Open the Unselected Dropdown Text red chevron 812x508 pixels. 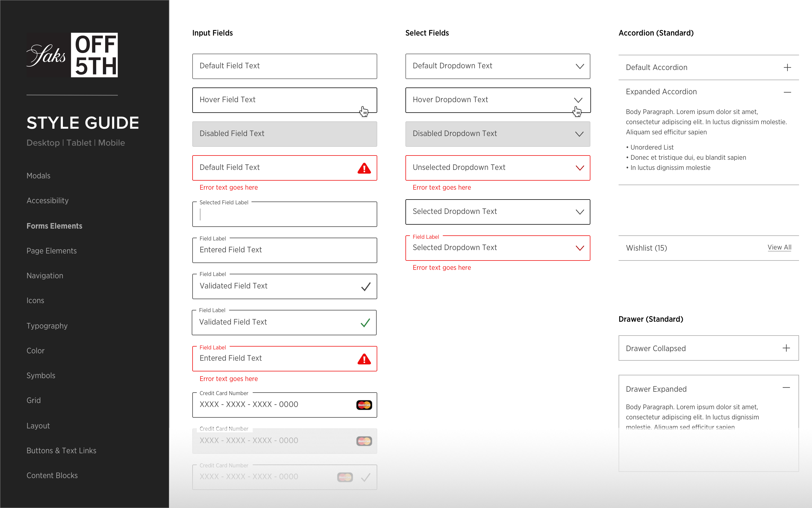(580, 168)
